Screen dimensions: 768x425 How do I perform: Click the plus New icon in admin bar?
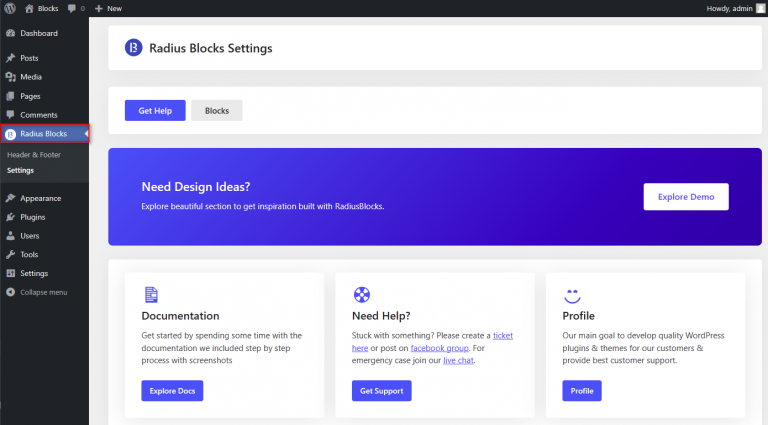[x=98, y=8]
